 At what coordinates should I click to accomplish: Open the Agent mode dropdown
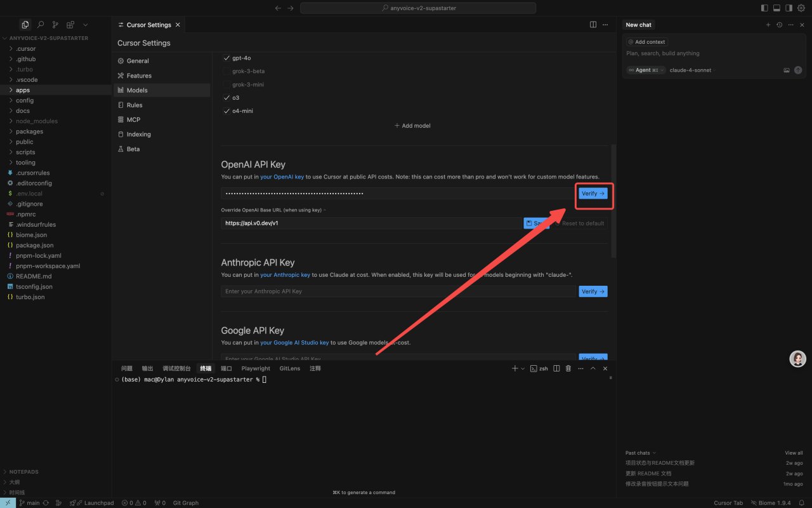(x=646, y=70)
